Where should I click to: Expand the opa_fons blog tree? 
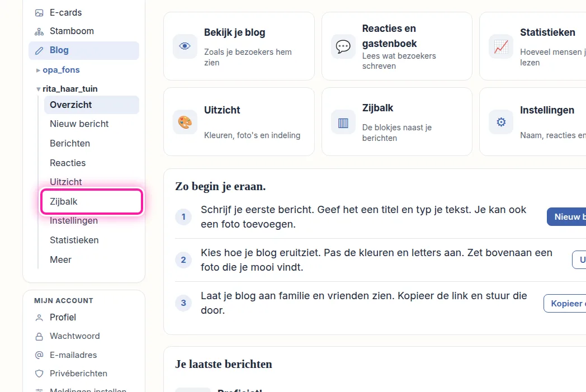(x=38, y=70)
